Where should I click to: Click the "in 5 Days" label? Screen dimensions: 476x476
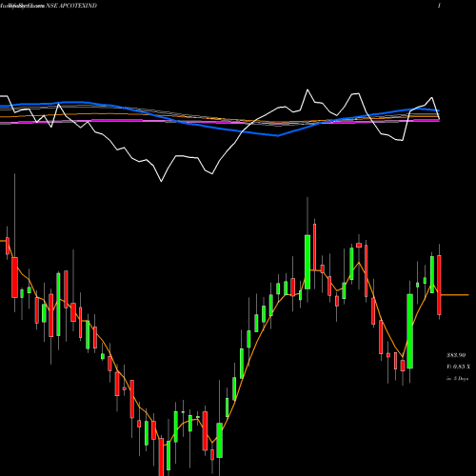(x=458, y=378)
